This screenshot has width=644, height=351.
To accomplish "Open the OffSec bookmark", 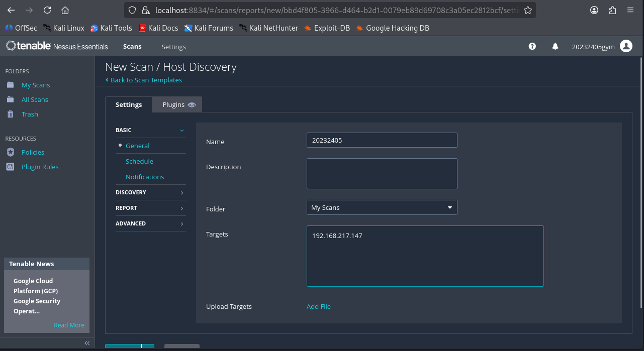I will point(21,28).
